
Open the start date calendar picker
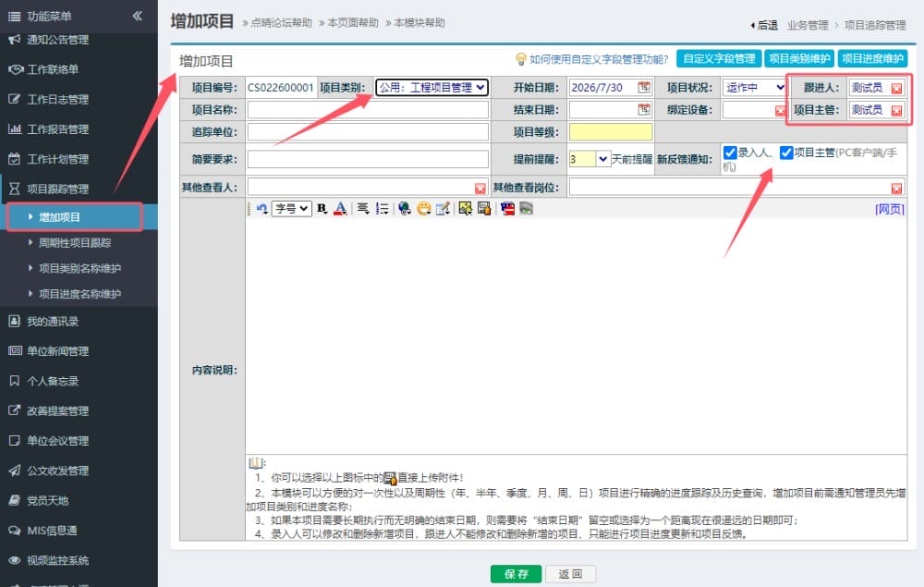[x=644, y=87]
